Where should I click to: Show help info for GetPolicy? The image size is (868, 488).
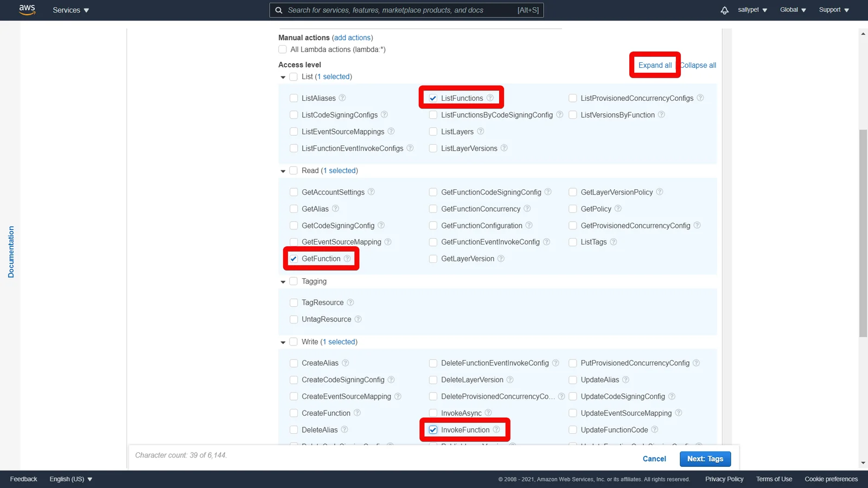pos(618,209)
